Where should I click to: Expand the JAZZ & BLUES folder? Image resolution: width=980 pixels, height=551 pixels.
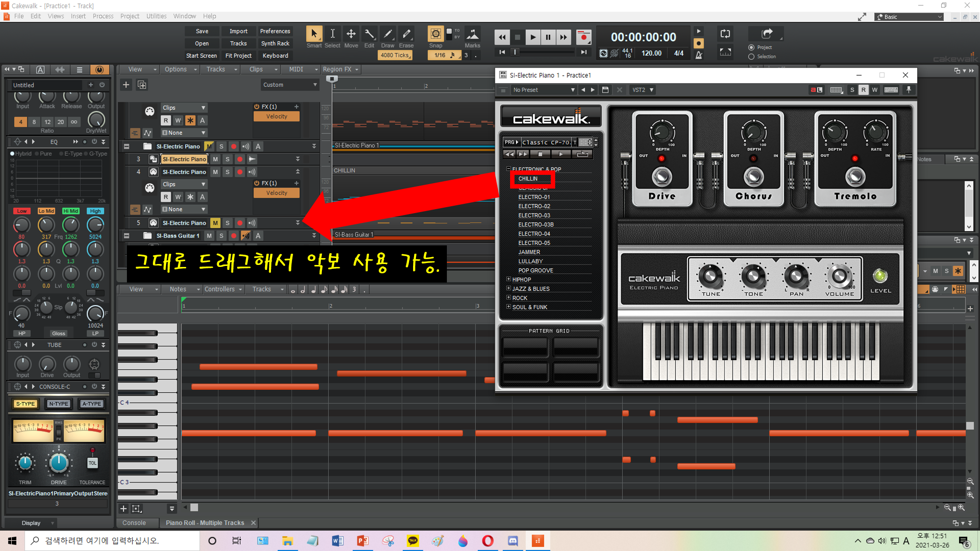point(508,288)
